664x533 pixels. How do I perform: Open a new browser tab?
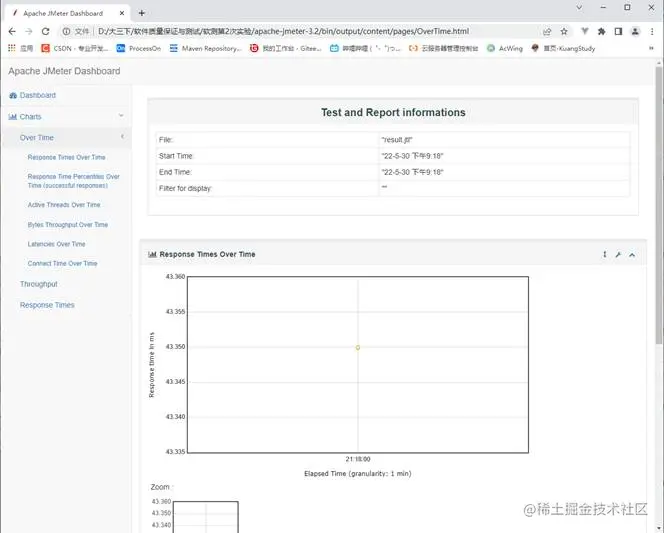[x=142, y=13]
